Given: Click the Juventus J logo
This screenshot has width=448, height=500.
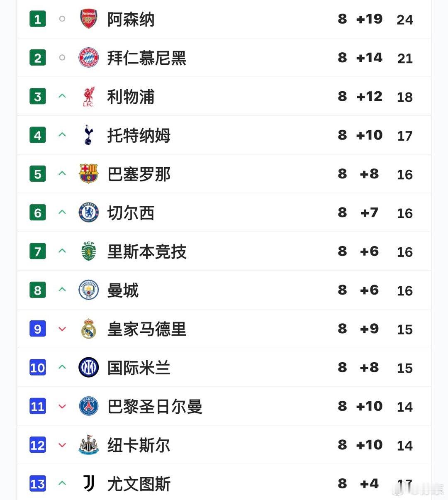Looking at the screenshot, I should click(88, 483).
